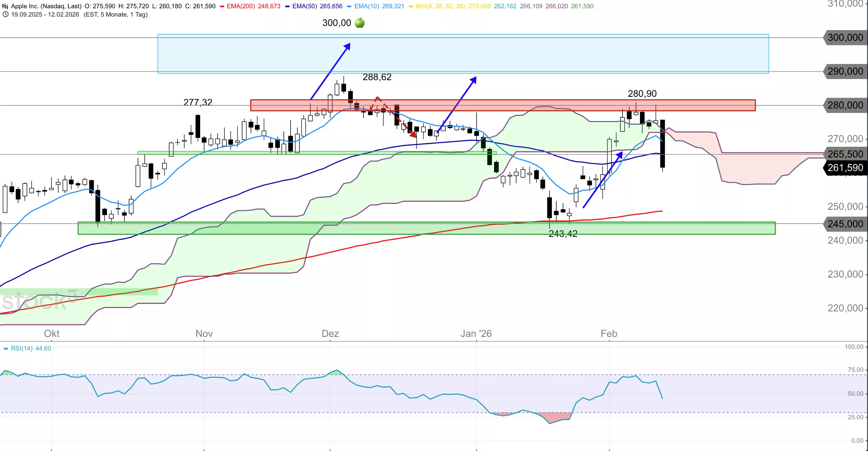The height and width of the screenshot is (451, 868).
Task: Select the EMA(200) indicator label
Action: point(241,6)
